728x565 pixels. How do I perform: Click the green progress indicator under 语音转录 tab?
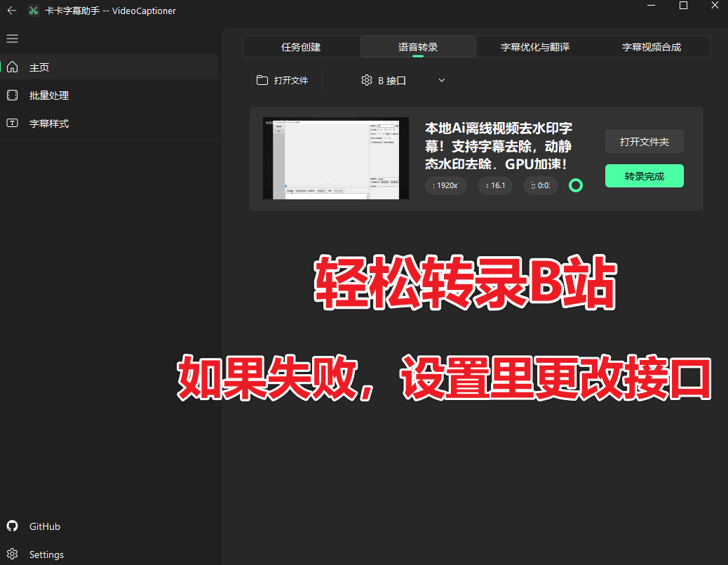[x=418, y=55]
